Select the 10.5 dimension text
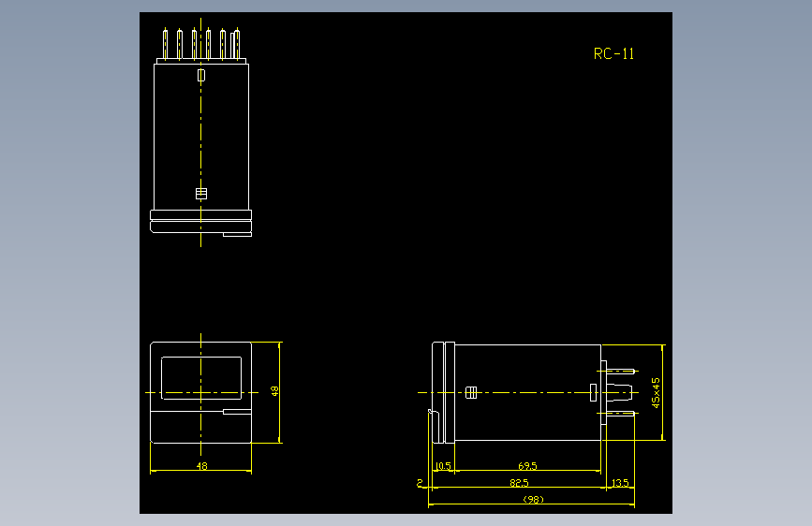 (x=443, y=466)
